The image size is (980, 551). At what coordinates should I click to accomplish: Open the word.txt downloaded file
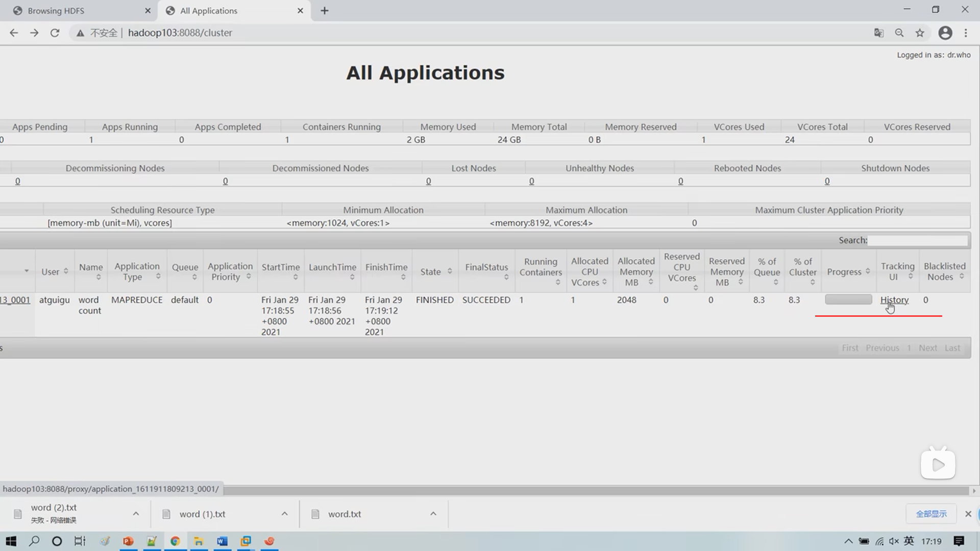coord(344,514)
